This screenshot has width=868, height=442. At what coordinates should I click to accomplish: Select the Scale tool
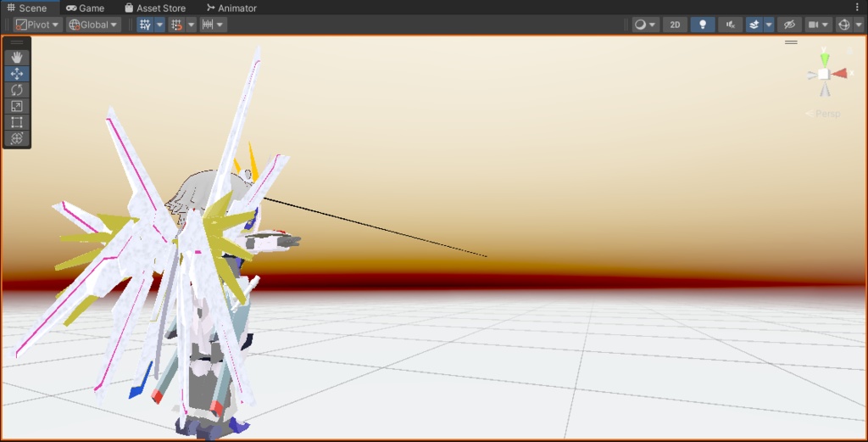[x=17, y=106]
